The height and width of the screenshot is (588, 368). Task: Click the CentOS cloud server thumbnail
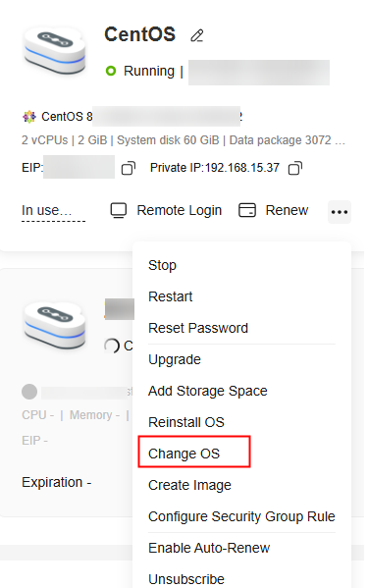point(55,50)
